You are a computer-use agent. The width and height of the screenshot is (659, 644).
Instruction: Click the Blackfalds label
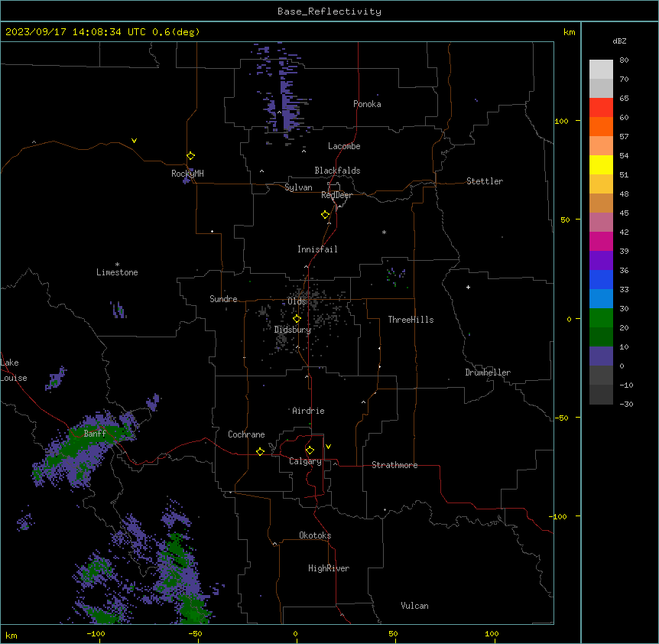pyautogui.click(x=337, y=171)
